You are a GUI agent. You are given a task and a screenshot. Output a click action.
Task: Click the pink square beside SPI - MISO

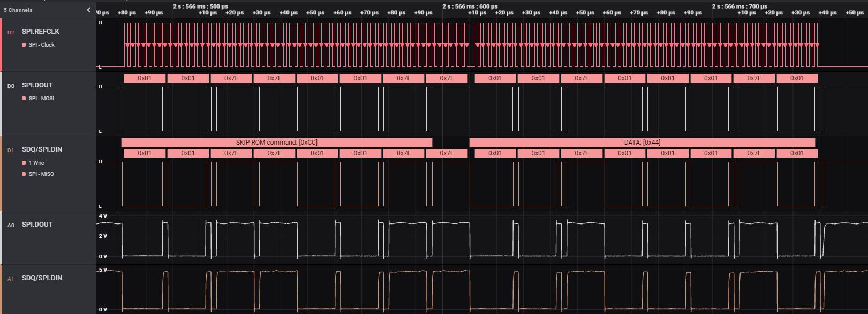pyautogui.click(x=24, y=174)
